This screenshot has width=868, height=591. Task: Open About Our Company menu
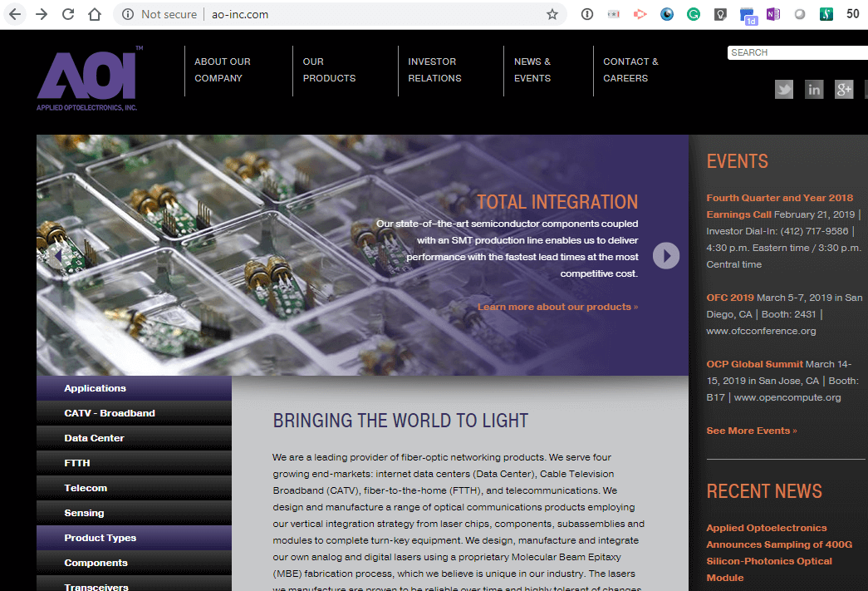pyautogui.click(x=222, y=70)
